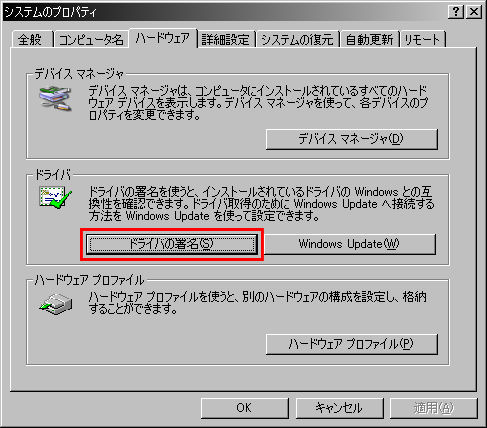Screen dimensions: 487x428
Task: Open ハードウェア プロファイル(P) button
Action: (x=352, y=344)
